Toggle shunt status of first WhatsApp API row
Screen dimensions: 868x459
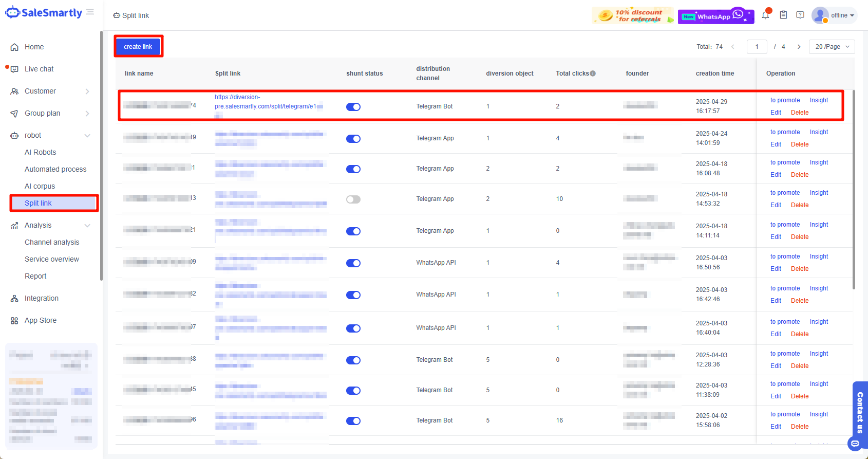coord(353,263)
